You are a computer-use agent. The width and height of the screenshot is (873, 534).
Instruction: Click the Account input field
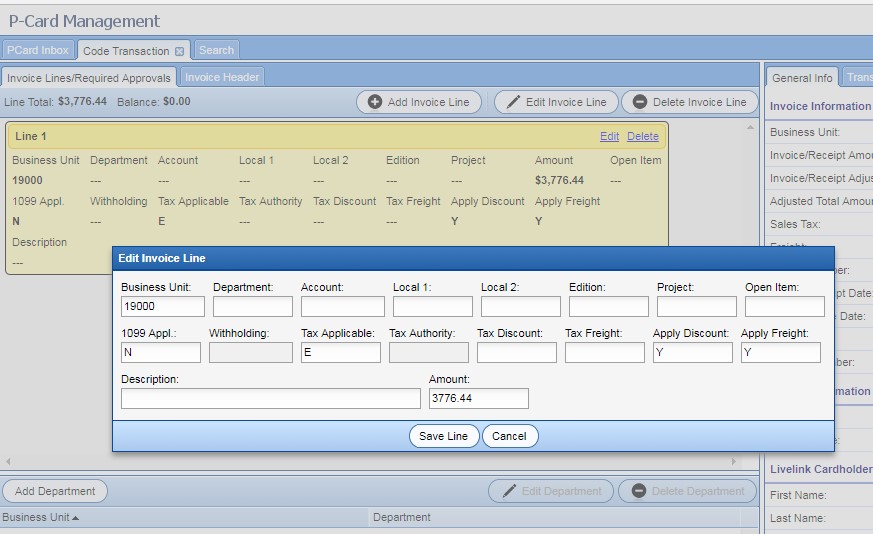click(342, 306)
